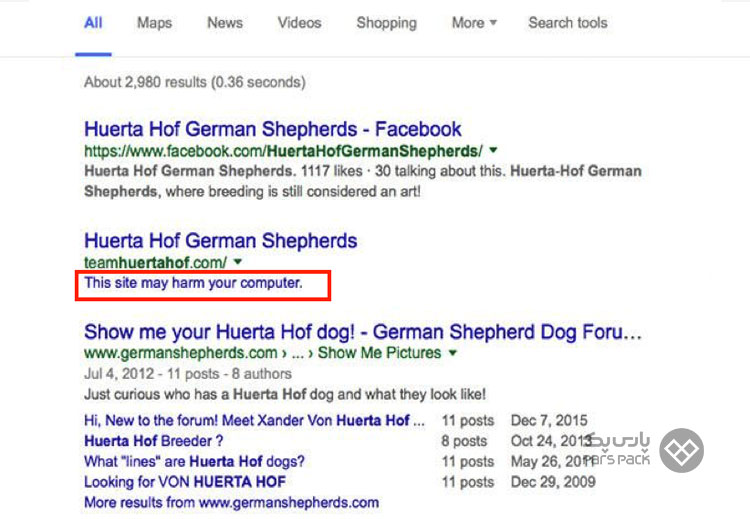The image size is (750, 519).
Task: Open dropdown arrow next to teamhuertahof.com
Action: pyautogui.click(x=238, y=262)
